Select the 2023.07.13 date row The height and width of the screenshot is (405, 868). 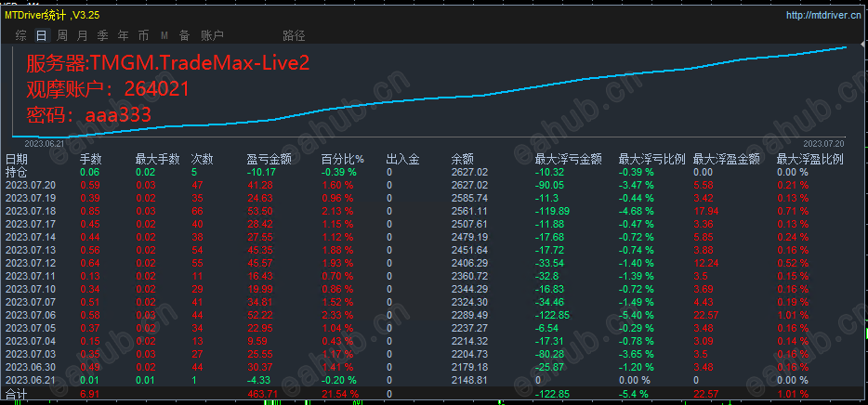point(30,250)
